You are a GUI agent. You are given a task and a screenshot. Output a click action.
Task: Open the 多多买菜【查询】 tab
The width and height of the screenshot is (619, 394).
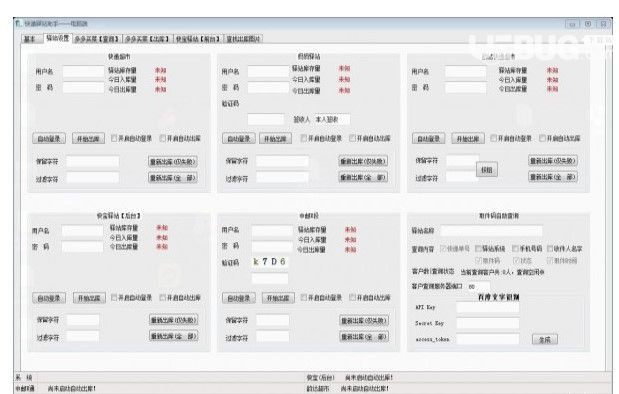[97, 39]
